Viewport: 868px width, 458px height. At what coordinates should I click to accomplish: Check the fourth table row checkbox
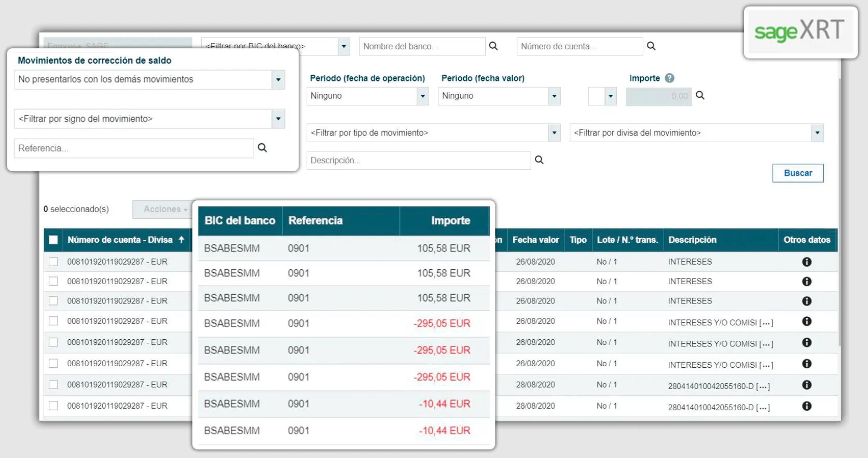pos(53,321)
